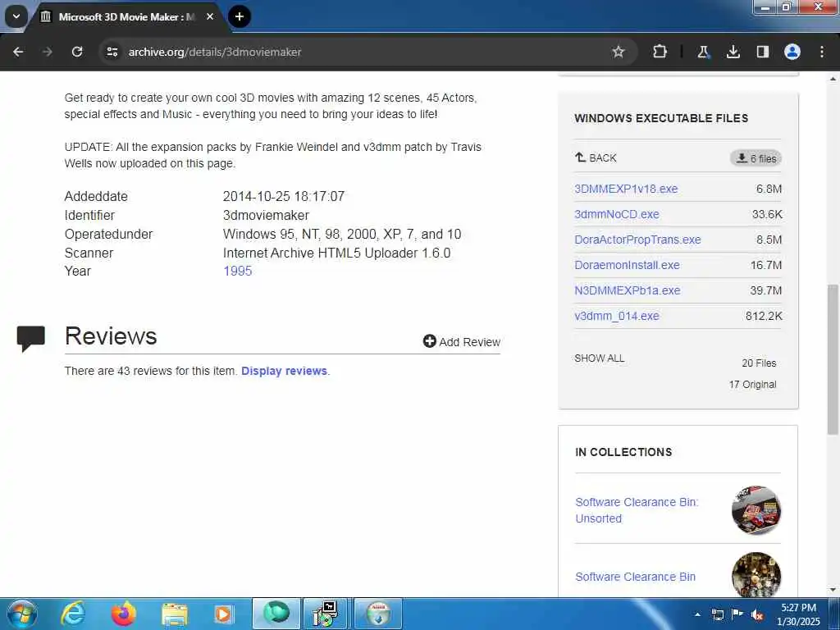Click the address bar URL
Viewport: 840px width, 630px height.
point(215,52)
